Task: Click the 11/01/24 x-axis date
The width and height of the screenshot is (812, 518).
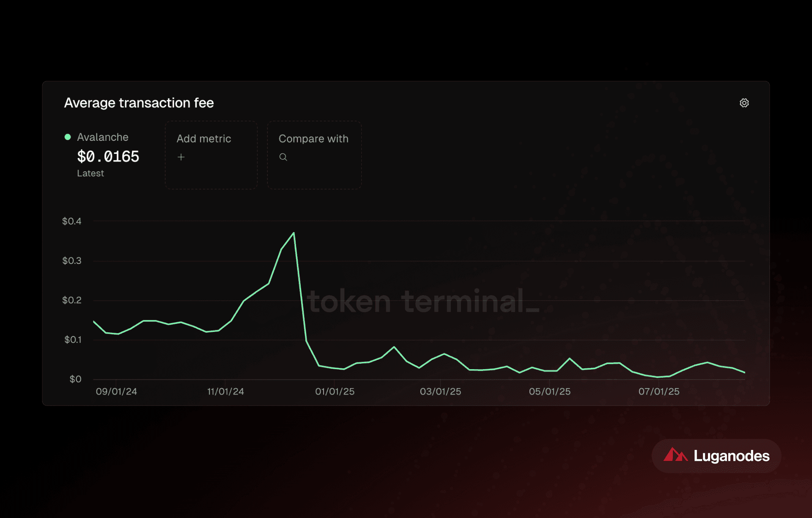Action: (225, 392)
